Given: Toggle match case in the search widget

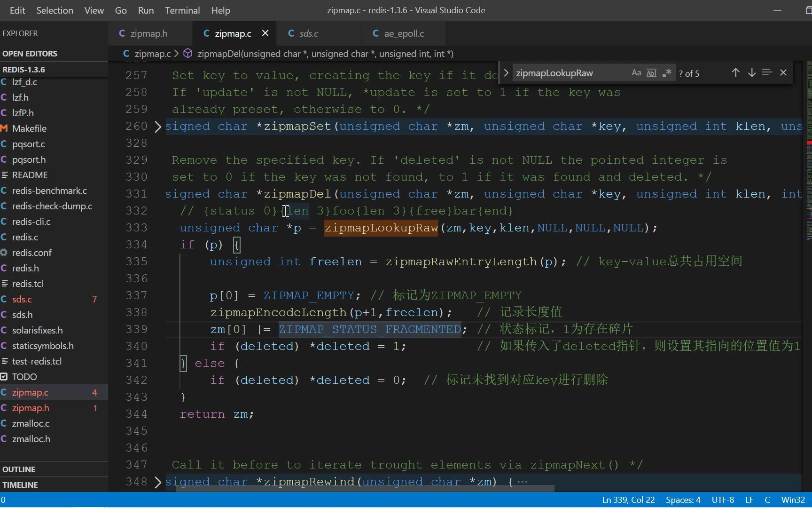Looking at the screenshot, I should point(636,73).
